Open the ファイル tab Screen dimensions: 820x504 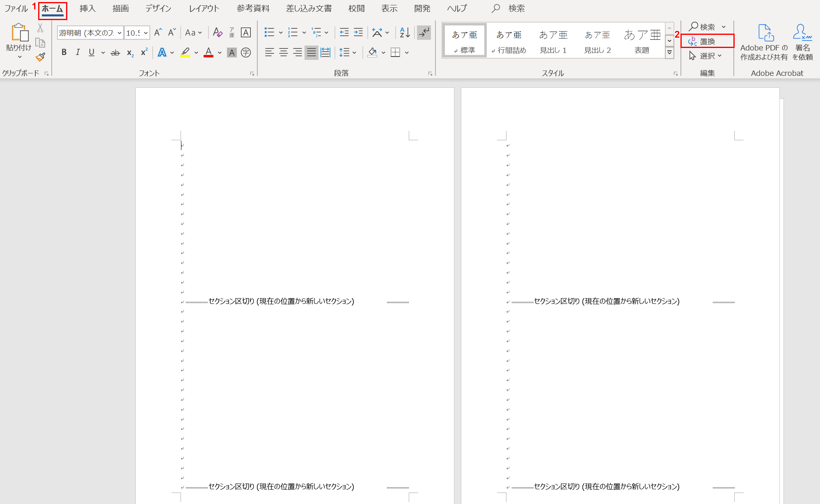(16, 8)
